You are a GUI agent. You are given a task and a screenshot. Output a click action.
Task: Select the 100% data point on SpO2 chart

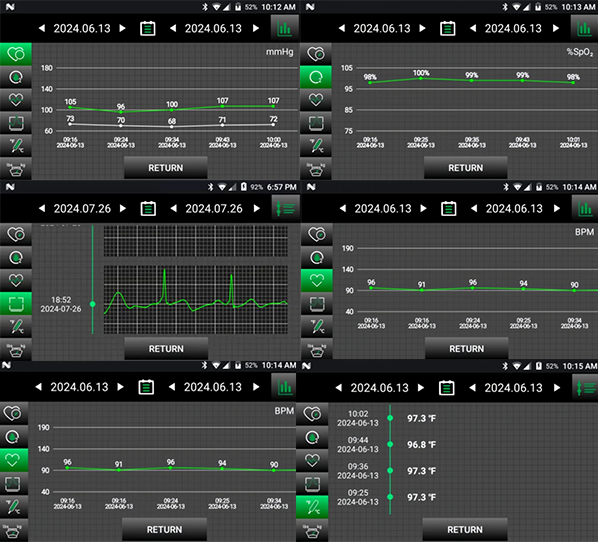421,78
